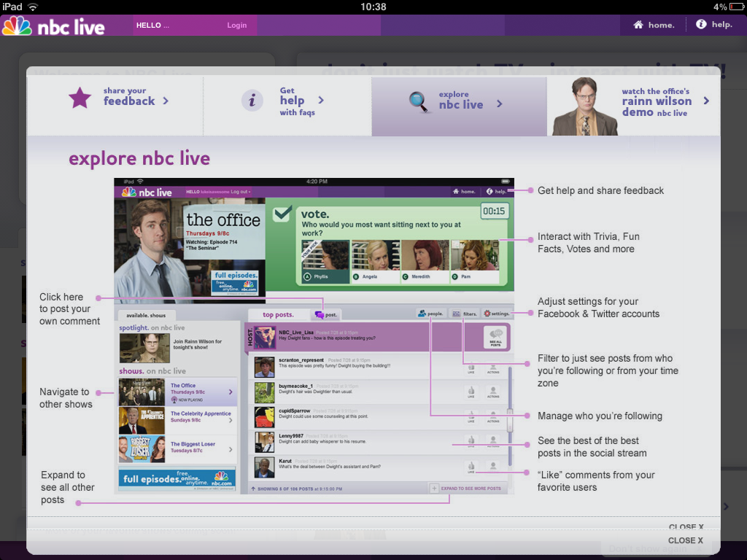
Task: Tap the vote checkmark box
Action: click(x=282, y=214)
